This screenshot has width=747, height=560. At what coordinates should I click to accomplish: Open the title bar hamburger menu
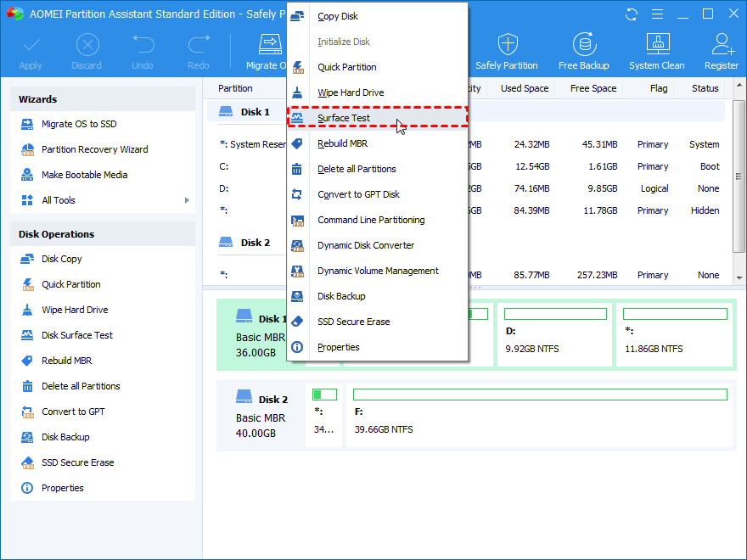coord(657,14)
